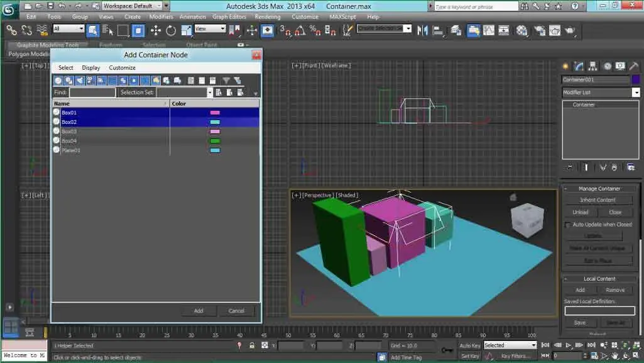The width and height of the screenshot is (644, 363).
Task: Click the 3ds Max application button
Action: [8, 10]
